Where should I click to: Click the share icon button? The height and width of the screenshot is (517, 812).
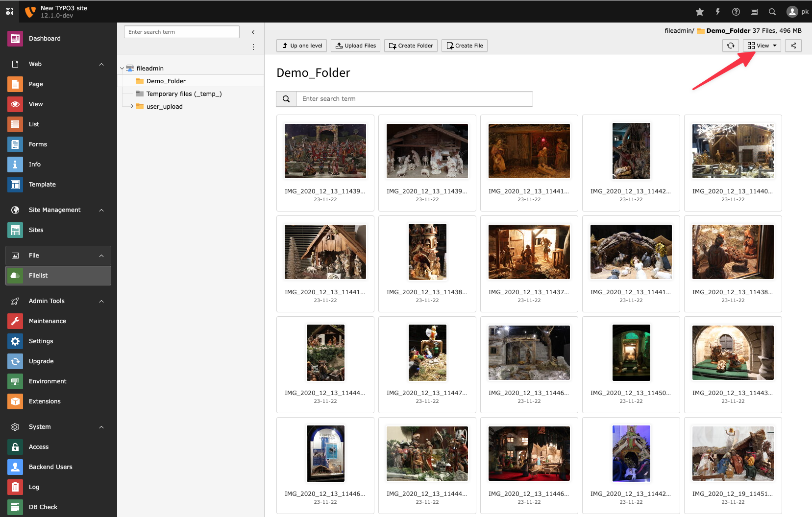pos(793,46)
